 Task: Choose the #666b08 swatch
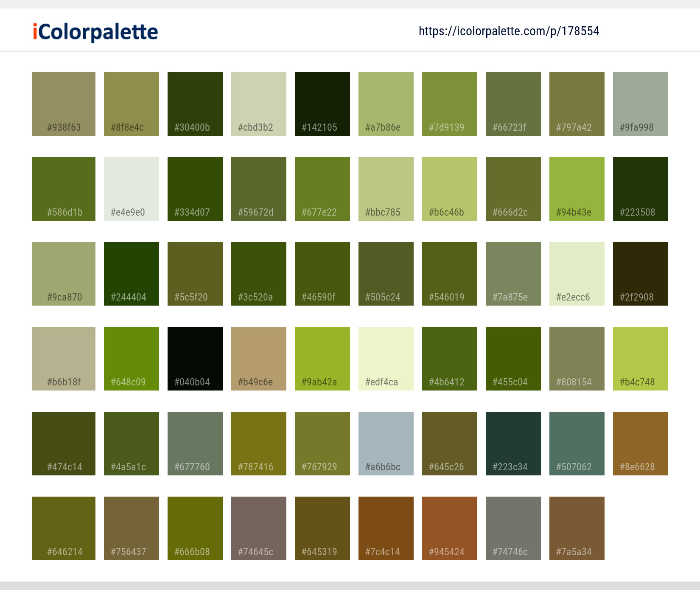195,528
